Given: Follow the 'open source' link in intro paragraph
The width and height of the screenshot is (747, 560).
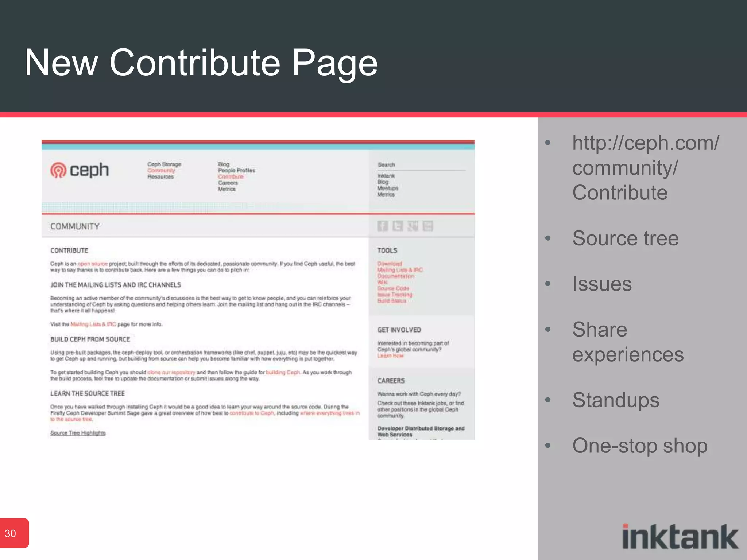Looking at the screenshot, I should coord(93,264).
